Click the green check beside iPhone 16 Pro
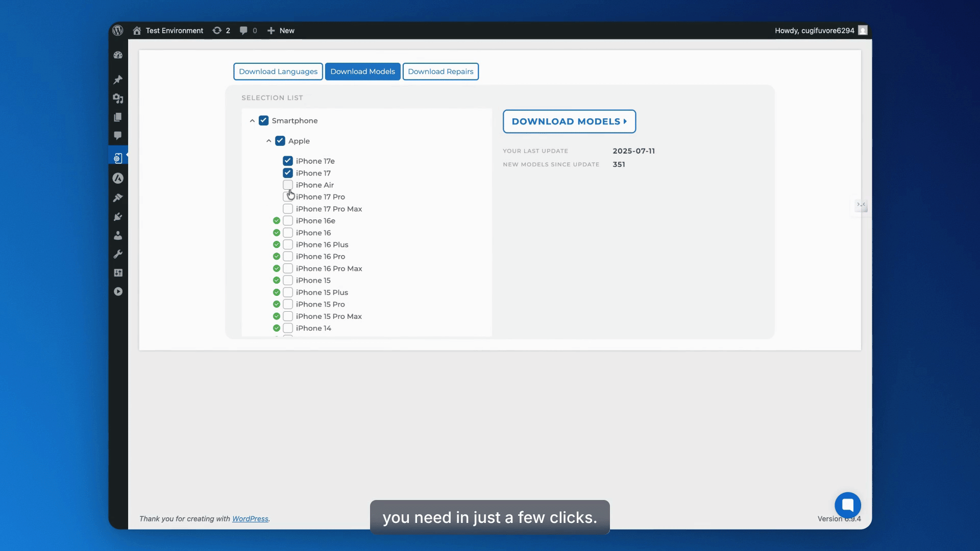The height and width of the screenshot is (551, 980). pyautogui.click(x=277, y=257)
